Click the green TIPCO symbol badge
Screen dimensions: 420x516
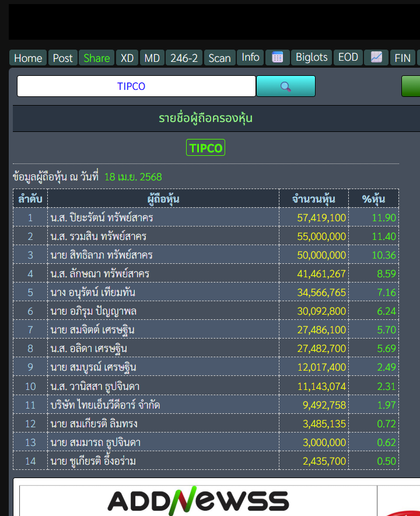click(205, 148)
